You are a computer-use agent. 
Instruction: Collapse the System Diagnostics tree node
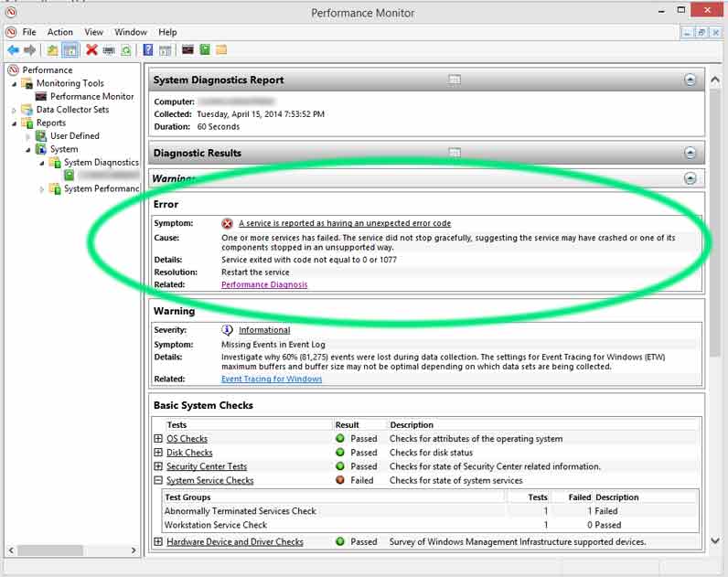coord(42,163)
